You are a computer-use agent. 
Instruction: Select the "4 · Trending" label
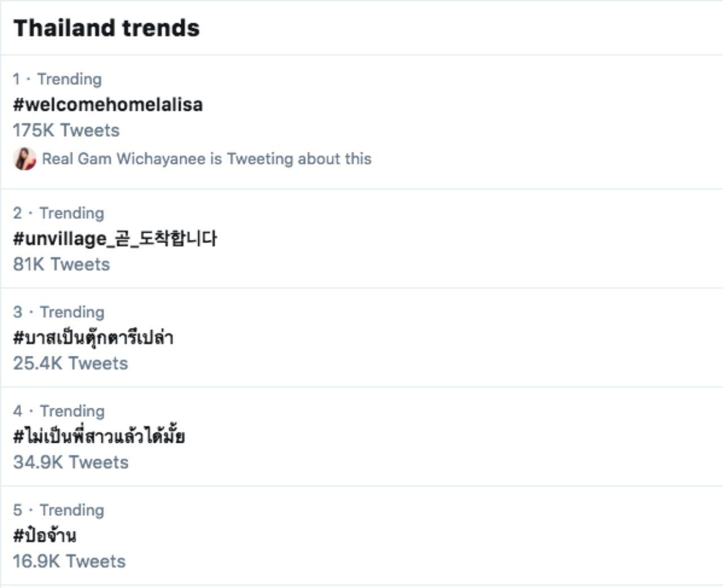pos(58,411)
